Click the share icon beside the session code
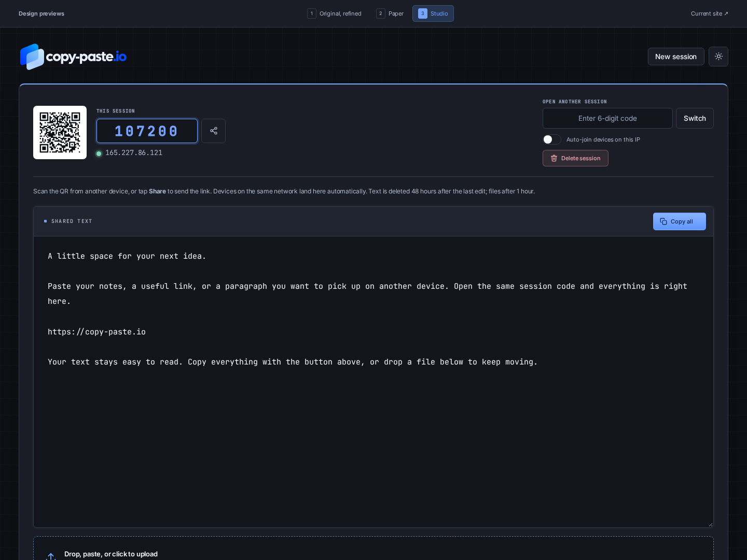 click(213, 131)
